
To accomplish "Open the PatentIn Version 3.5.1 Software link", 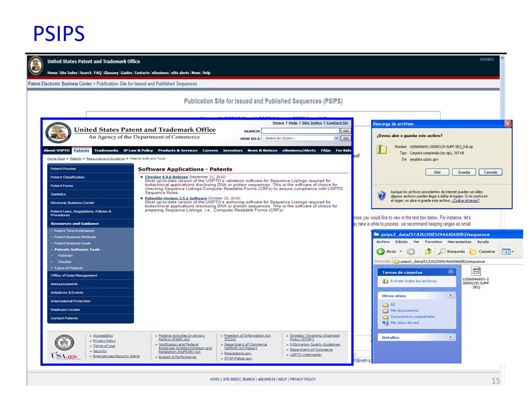I will pos(176,198).
